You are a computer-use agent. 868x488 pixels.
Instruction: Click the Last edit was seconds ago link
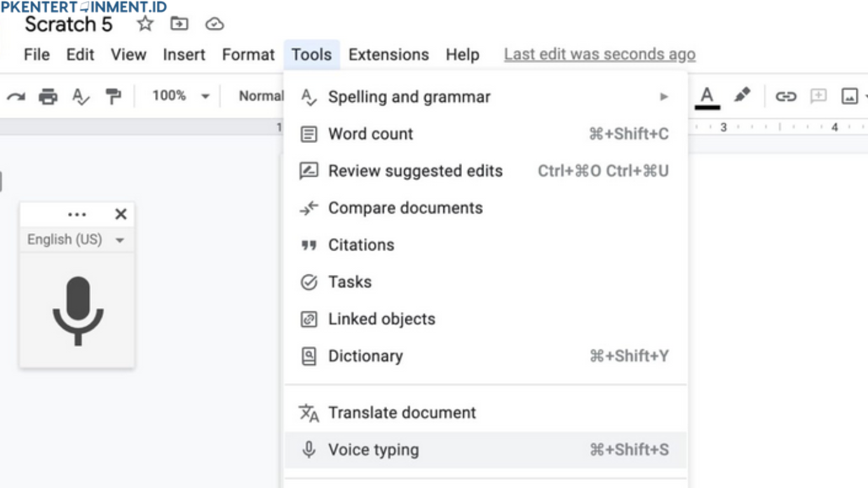(599, 55)
